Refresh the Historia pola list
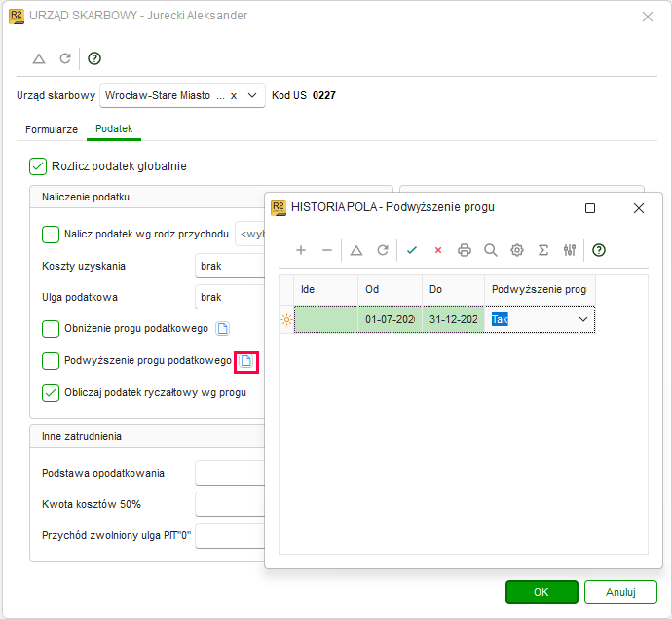Screen dimensions: 672x619 383,250
